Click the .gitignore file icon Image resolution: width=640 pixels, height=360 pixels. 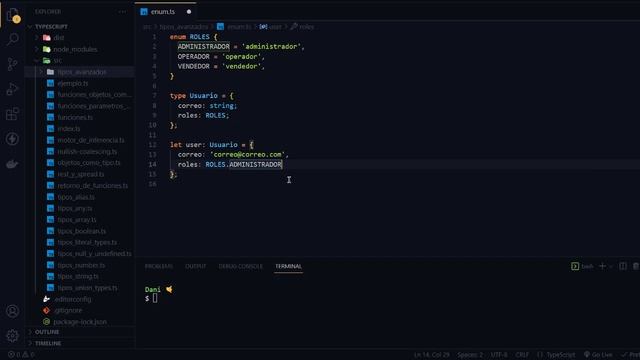coord(47,311)
